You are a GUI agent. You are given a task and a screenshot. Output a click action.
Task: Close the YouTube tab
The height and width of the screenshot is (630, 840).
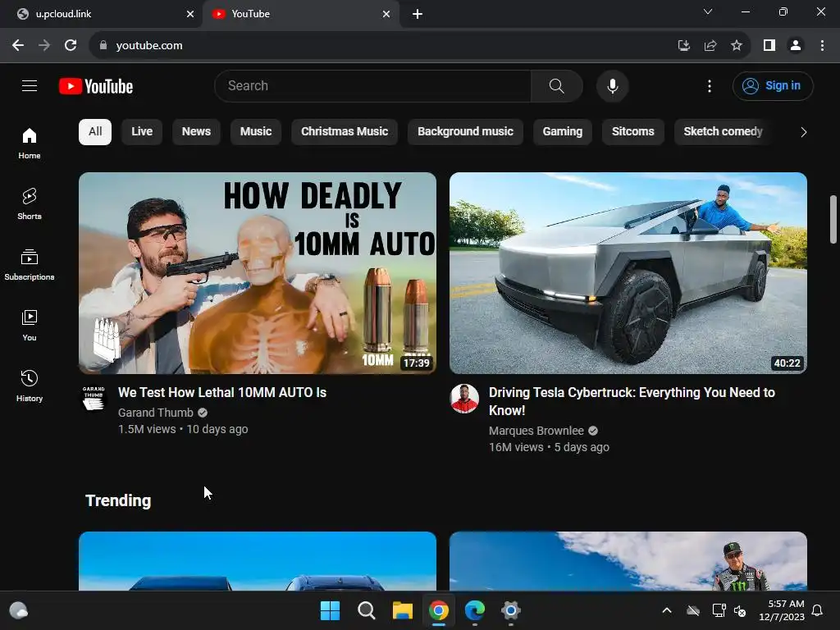(x=386, y=14)
